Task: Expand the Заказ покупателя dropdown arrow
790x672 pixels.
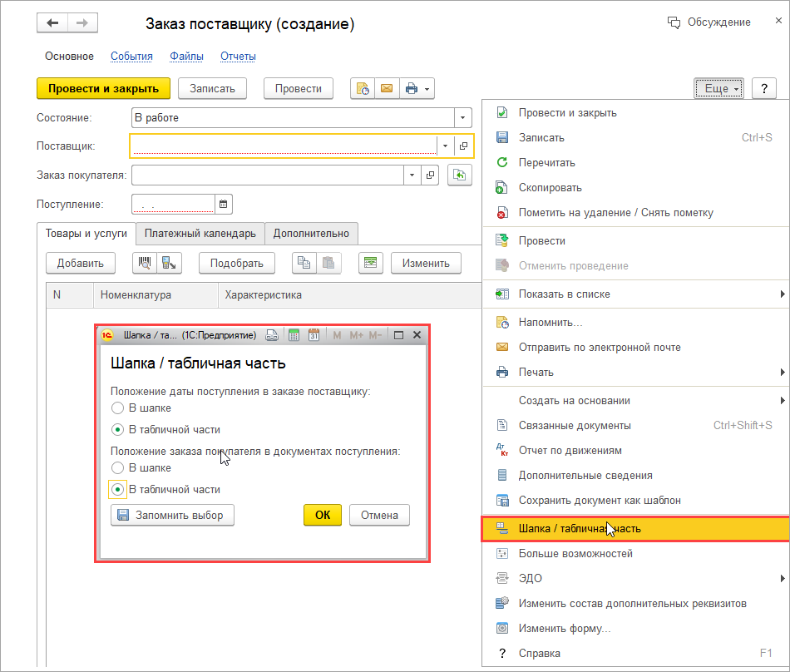Action: click(412, 175)
